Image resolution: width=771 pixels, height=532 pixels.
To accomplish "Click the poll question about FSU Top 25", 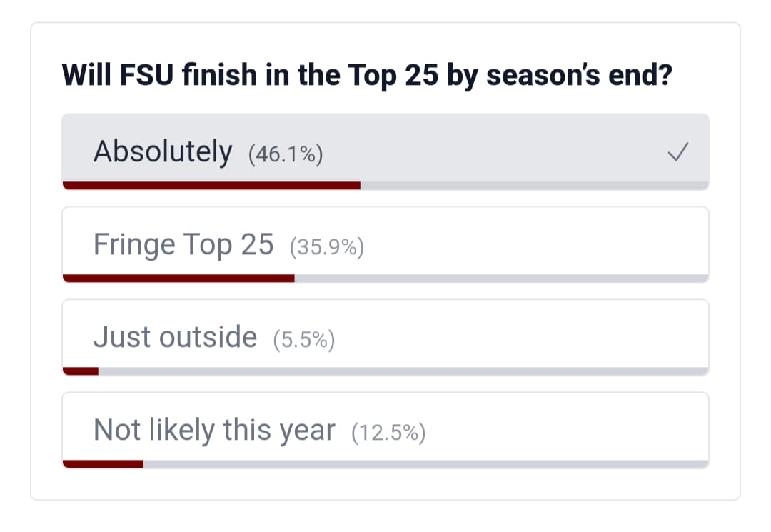I will [x=367, y=75].
